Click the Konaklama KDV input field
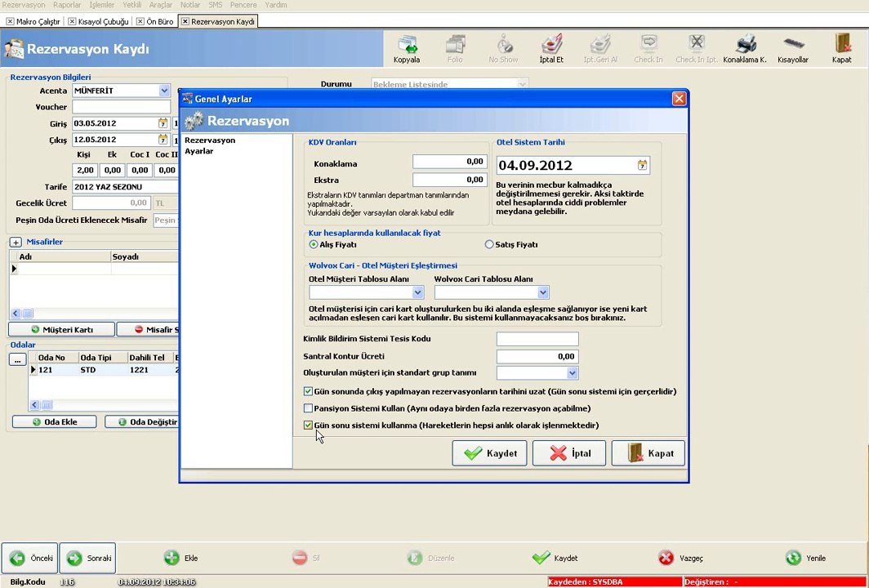869x588 pixels. [x=449, y=162]
